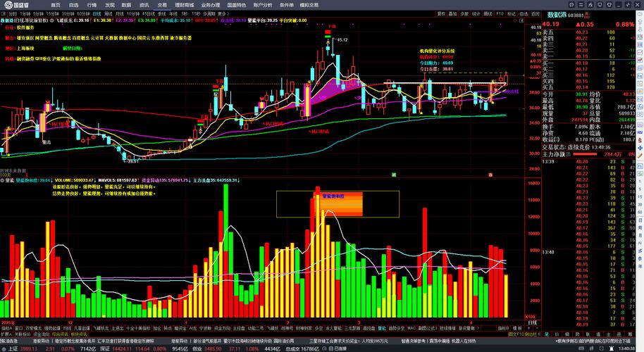Click left arrow icon in right sidebar
The image size is (644, 352).
(x=640, y=14)
